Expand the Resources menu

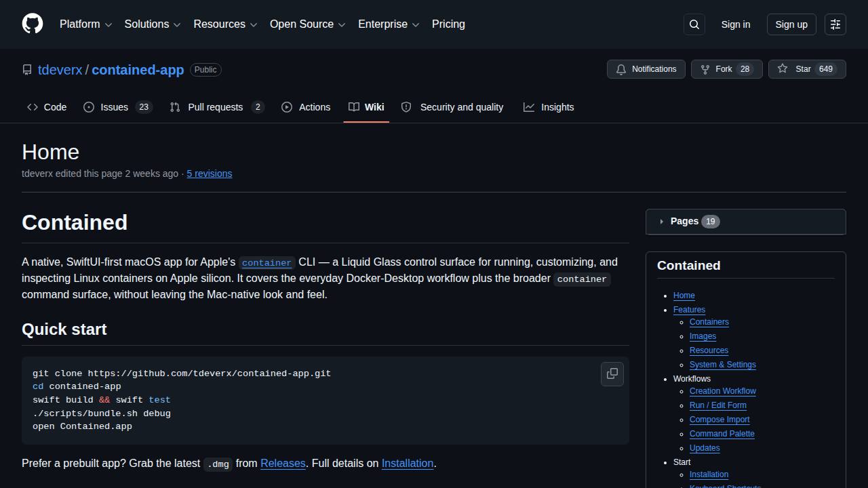225,24
